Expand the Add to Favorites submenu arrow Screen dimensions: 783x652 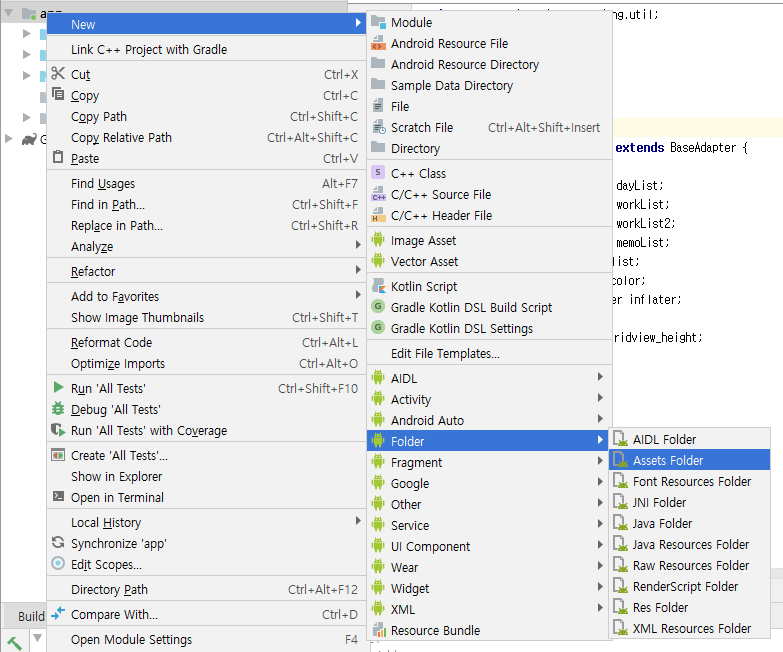click(x=358, y=295)
